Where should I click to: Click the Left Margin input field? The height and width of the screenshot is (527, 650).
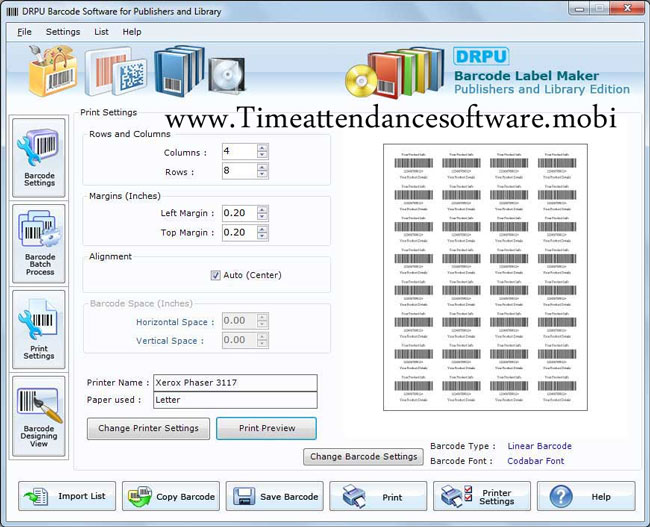pyautogui.click(x=240, y=213)
